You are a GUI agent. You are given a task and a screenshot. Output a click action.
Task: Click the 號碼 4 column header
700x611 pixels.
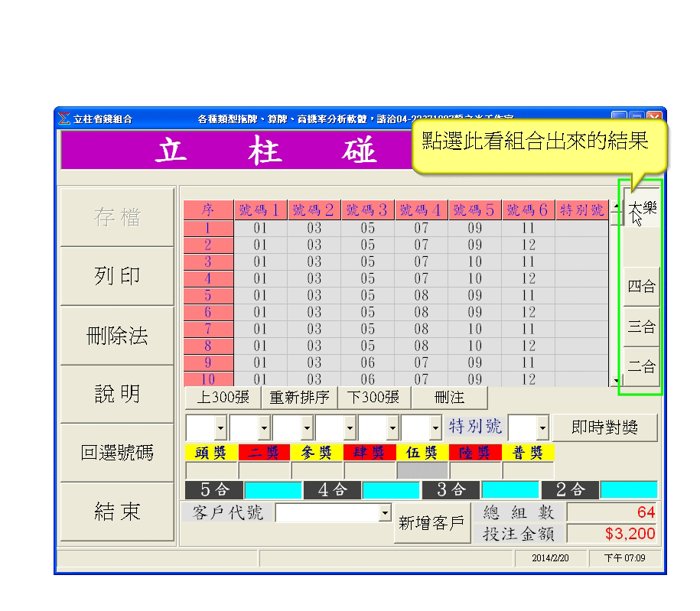(x=422, y=210)
